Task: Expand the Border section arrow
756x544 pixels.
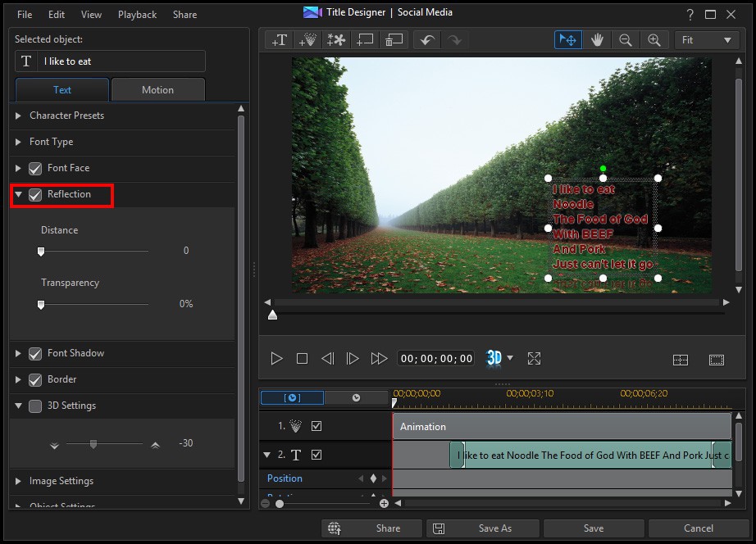Action: click(x=18, y=379)
